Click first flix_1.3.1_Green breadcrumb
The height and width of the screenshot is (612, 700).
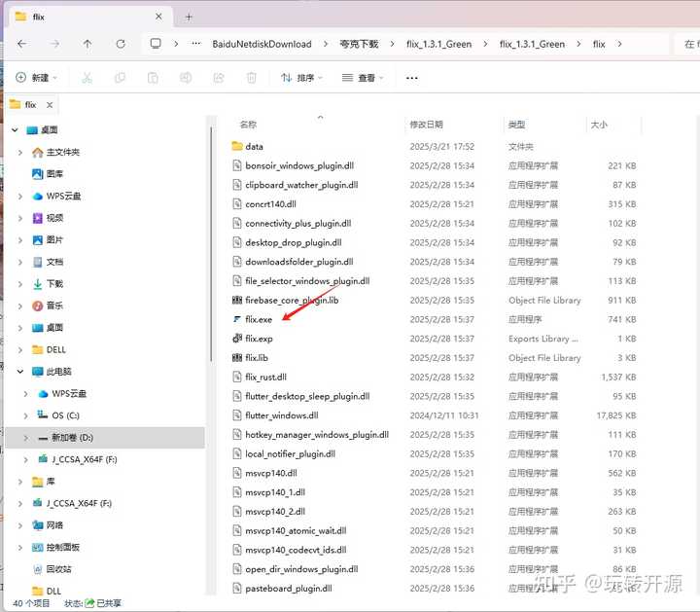pos(438,44)
